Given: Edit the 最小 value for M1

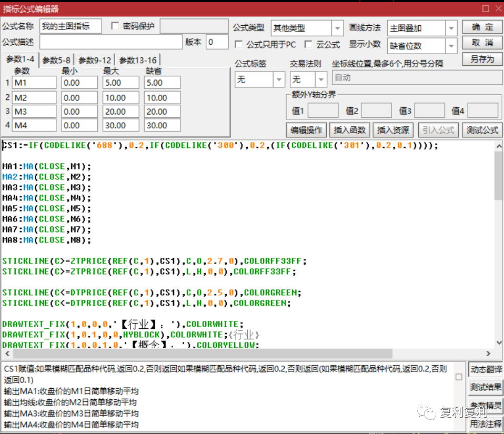Looking at the screenshot, I should point(79,83).
